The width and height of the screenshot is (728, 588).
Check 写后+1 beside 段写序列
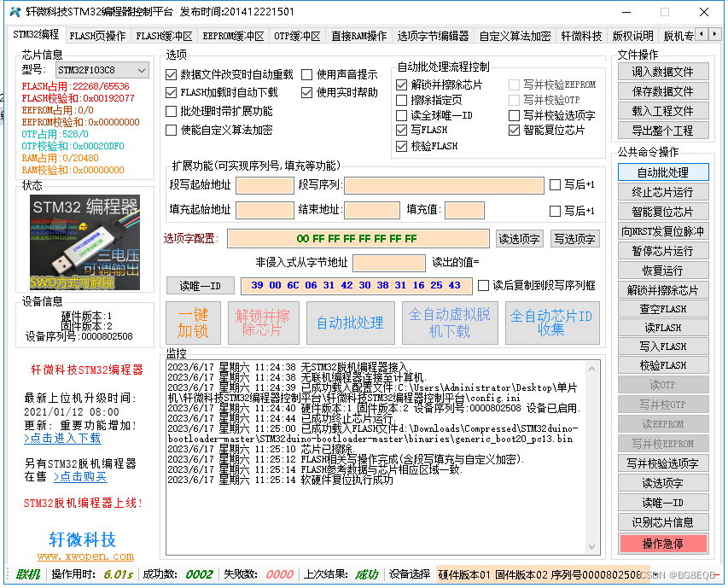555,184
